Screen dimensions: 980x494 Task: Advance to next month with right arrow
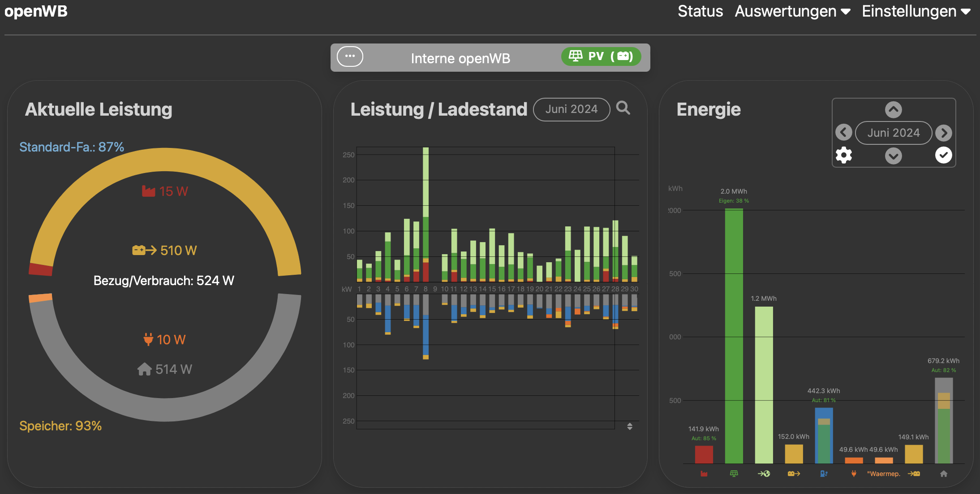[x=944, y=133]
